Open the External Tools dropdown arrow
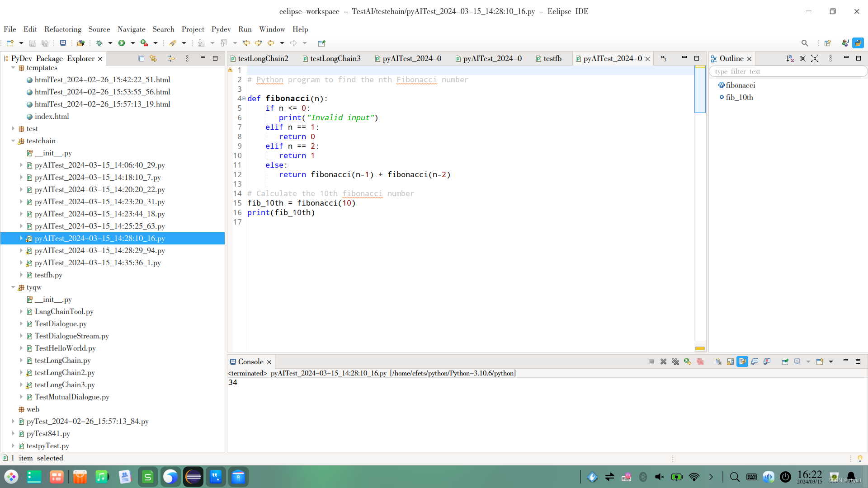Image resolution: width=868 pixels, height=488 pixels. [156, 43]
